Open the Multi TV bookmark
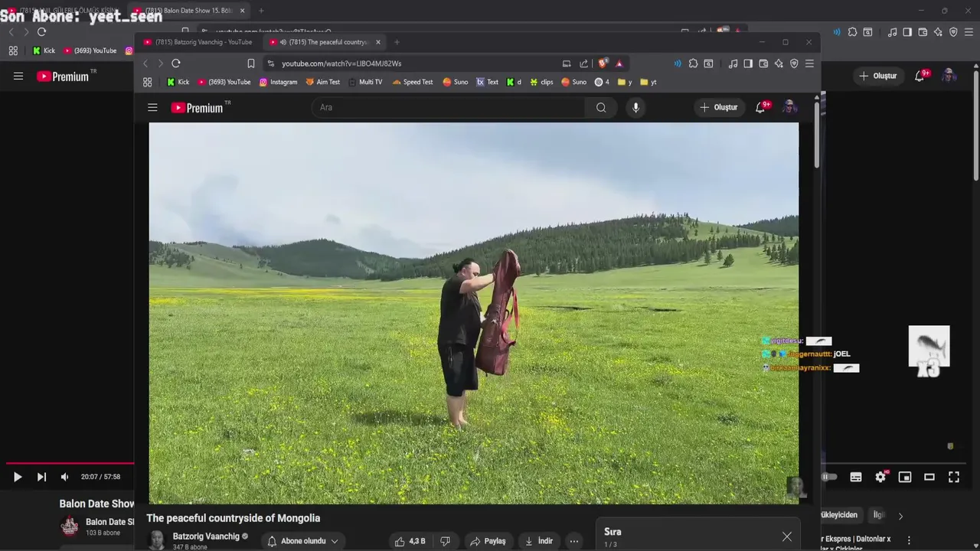The image size is (980, 551). point(364,82)
